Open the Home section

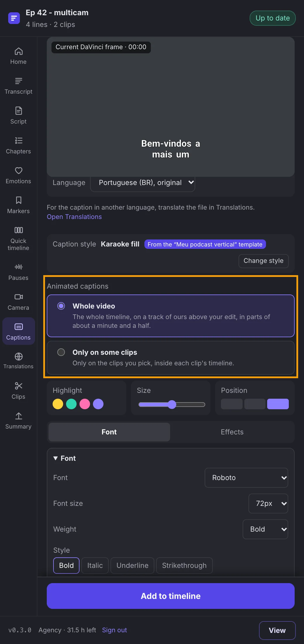coord(18,56)
